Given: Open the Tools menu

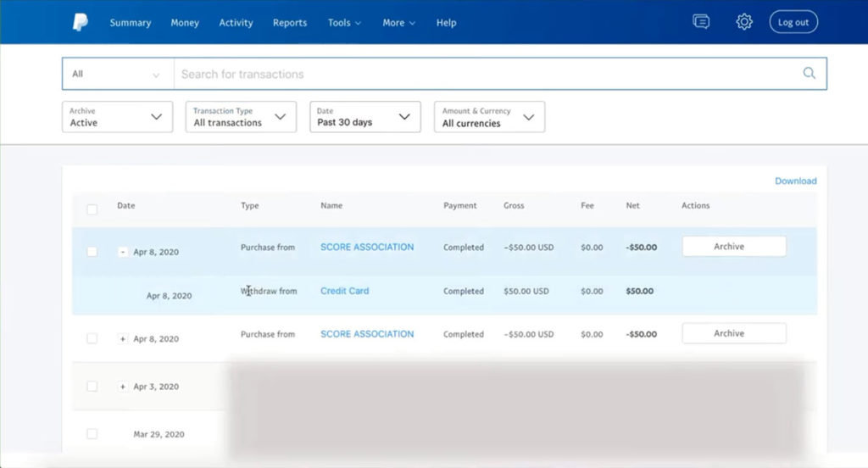Looking at the screenshot, I should (x=344, y=23).
